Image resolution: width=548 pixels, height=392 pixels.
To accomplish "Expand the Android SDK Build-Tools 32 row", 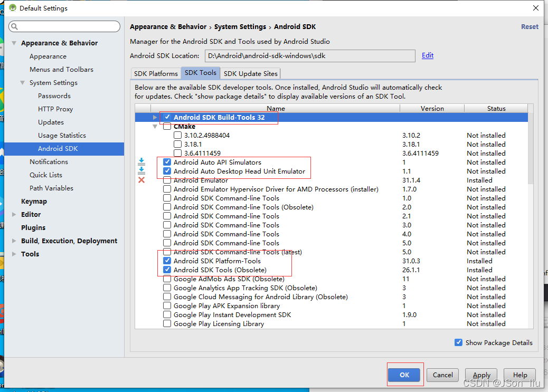I will point(155,118).
